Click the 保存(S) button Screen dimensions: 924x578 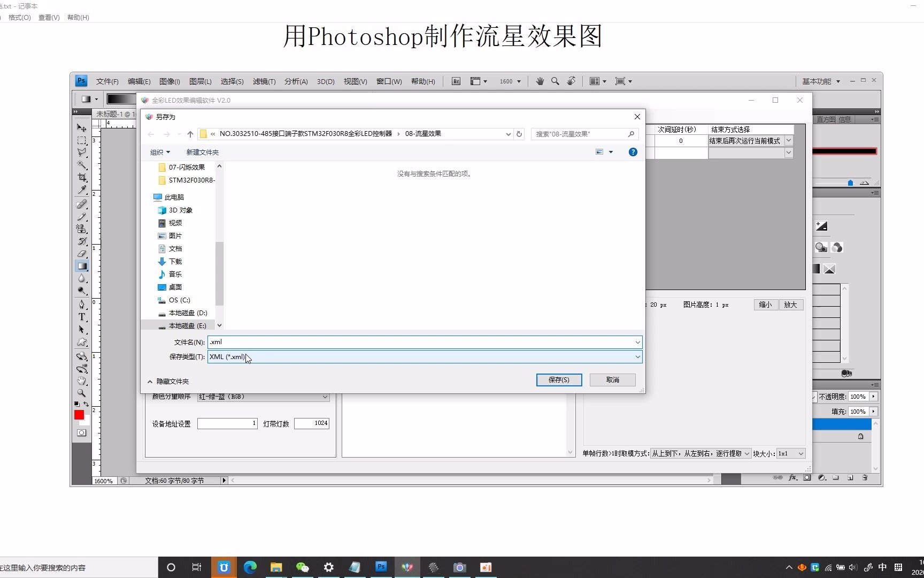point(559,379)
